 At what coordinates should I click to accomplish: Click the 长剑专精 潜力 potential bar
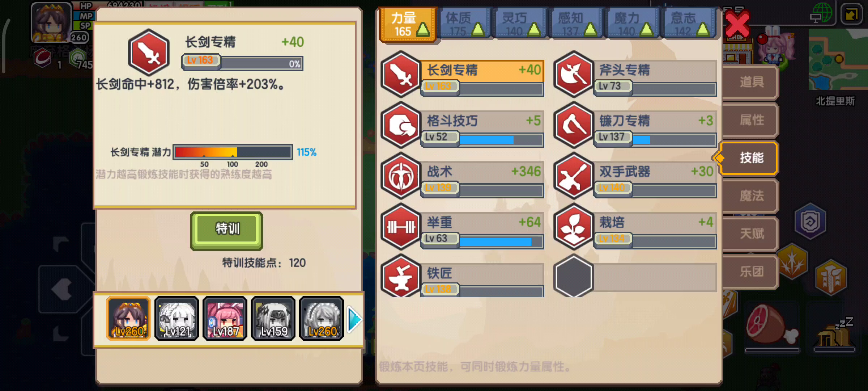tap(233, 152)
